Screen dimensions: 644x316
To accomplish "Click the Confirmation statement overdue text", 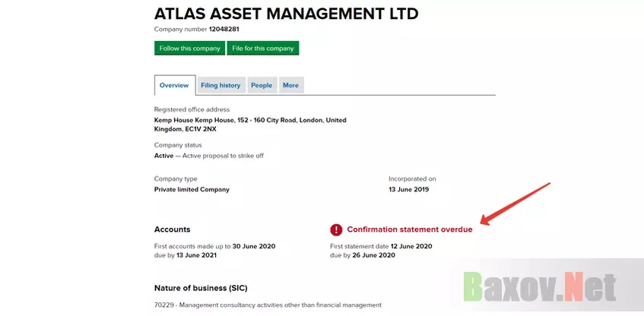I will tap(410, 229).
